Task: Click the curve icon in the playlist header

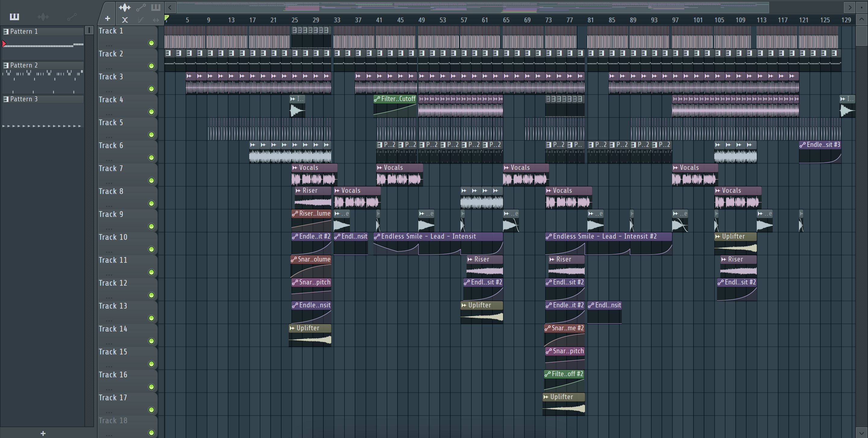Action: click(141, 20)
